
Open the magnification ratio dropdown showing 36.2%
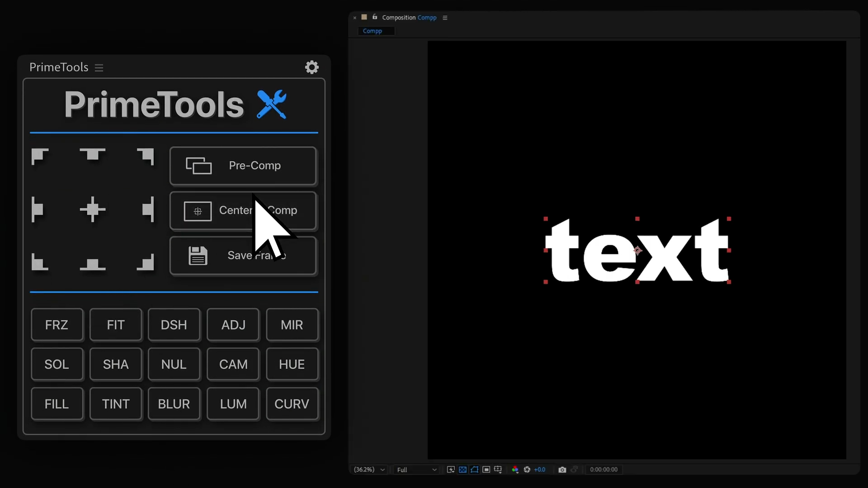click(368, 470)
